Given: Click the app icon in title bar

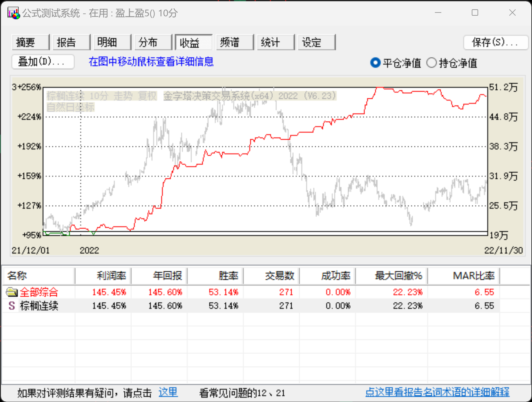Looking at the screenshot, I should (x=13, y=13).
